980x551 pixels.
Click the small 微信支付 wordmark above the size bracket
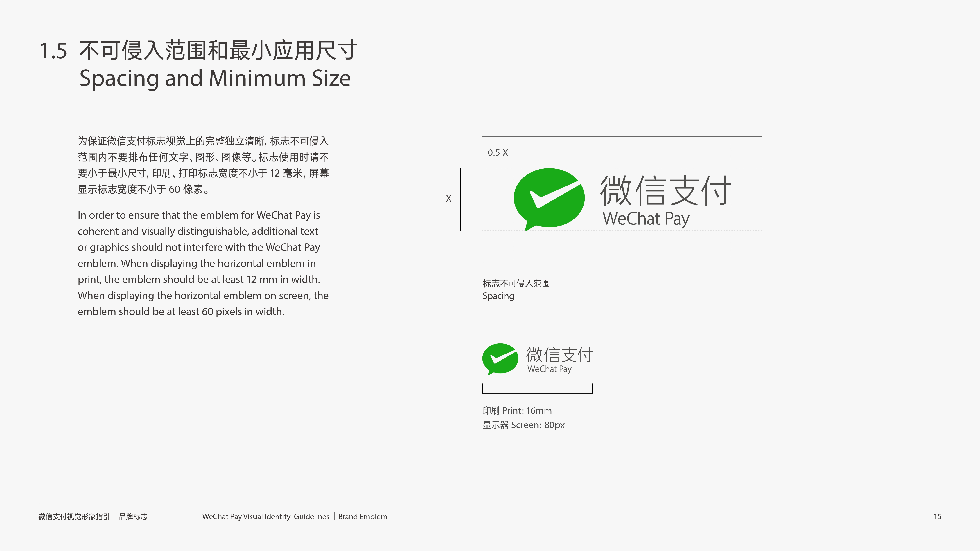tap(559, 354)
